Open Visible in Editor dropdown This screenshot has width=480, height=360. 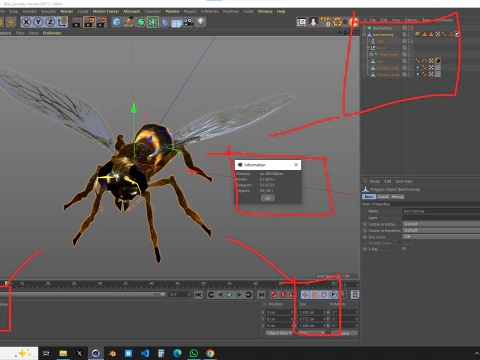(441, 224)
